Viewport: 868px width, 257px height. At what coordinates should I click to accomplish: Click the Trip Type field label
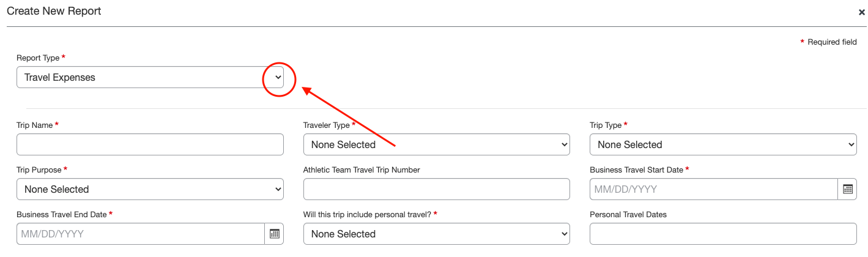pyautogui.click(x=605, y=125)
